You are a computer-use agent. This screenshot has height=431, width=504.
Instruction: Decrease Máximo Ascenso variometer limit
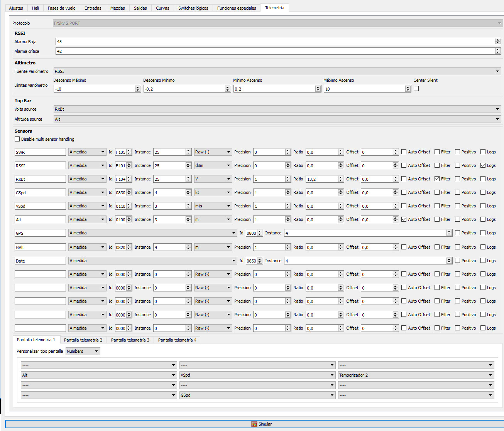pos(408,90)
